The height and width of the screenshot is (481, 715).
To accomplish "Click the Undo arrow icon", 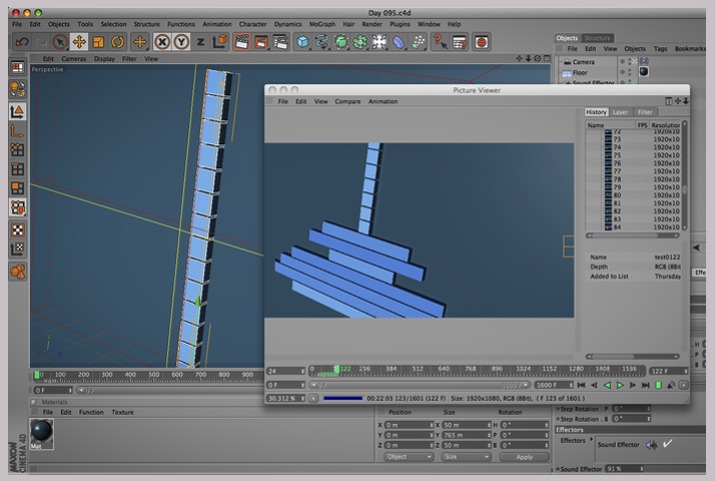I will (21, 42).
